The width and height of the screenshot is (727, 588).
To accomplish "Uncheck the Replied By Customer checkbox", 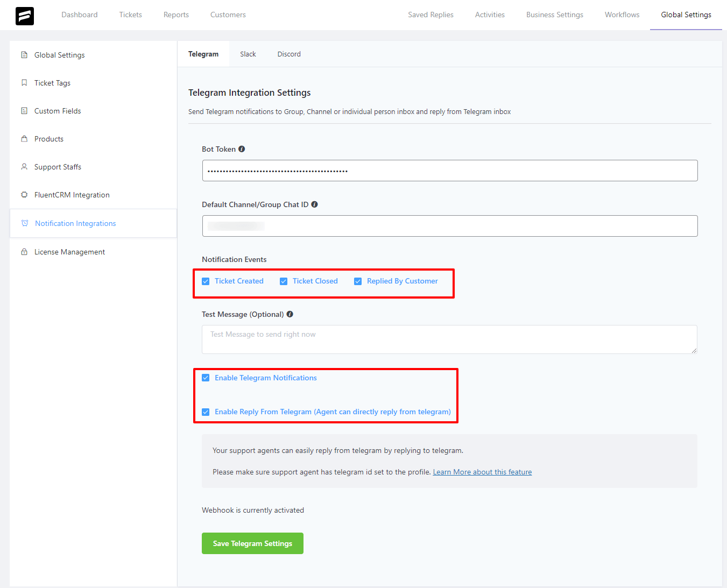I will pos(358,281).
